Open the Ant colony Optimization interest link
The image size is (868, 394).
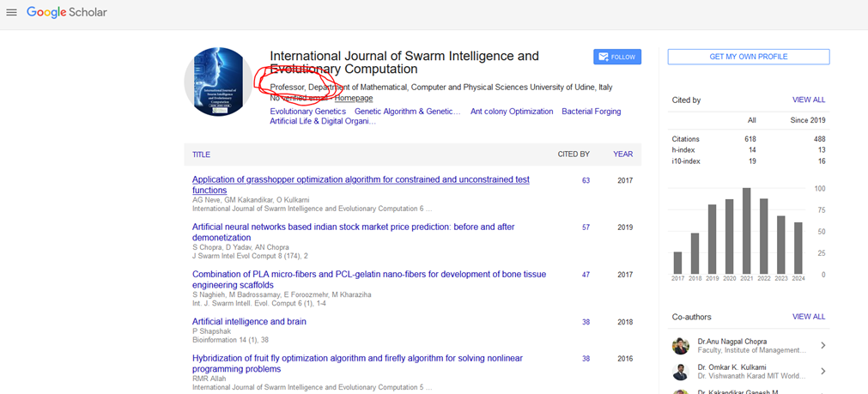512,112
